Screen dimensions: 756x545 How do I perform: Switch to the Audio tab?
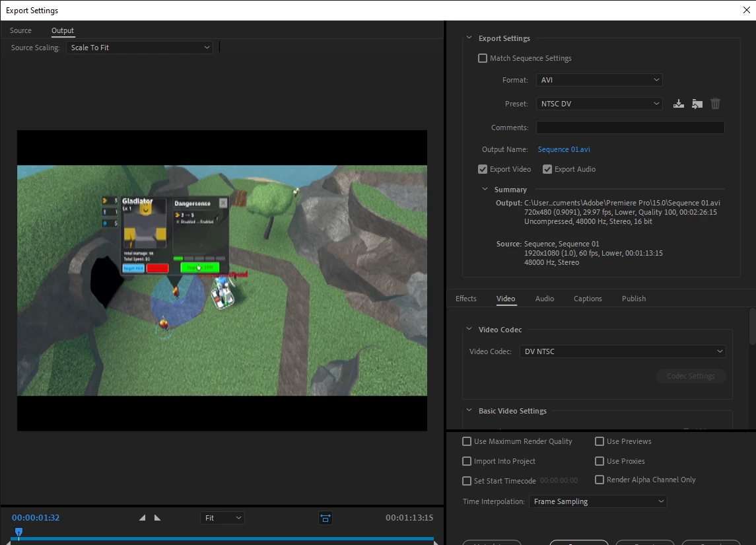(544, 299)
